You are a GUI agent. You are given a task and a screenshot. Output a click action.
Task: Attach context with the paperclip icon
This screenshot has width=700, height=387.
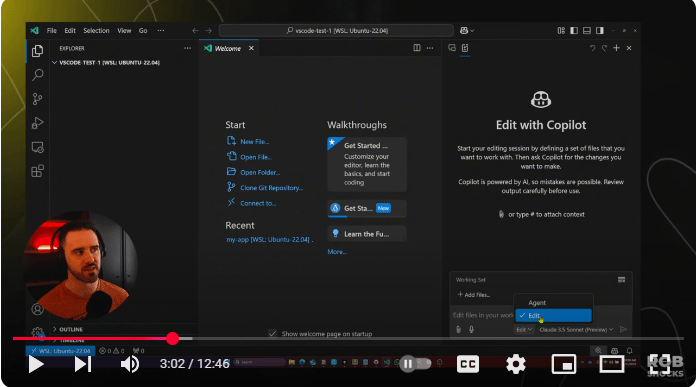click(458, 329)
